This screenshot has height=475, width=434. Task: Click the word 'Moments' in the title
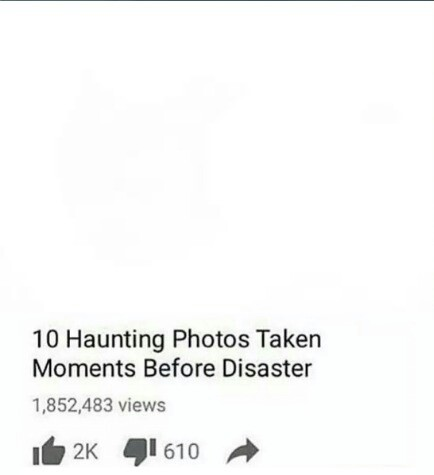click(84, 368)
